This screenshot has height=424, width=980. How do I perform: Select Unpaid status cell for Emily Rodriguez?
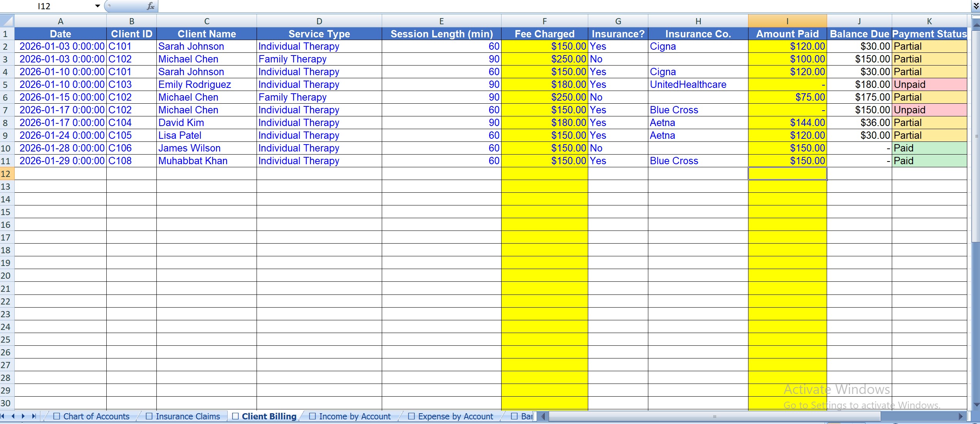tap(929, 84)
